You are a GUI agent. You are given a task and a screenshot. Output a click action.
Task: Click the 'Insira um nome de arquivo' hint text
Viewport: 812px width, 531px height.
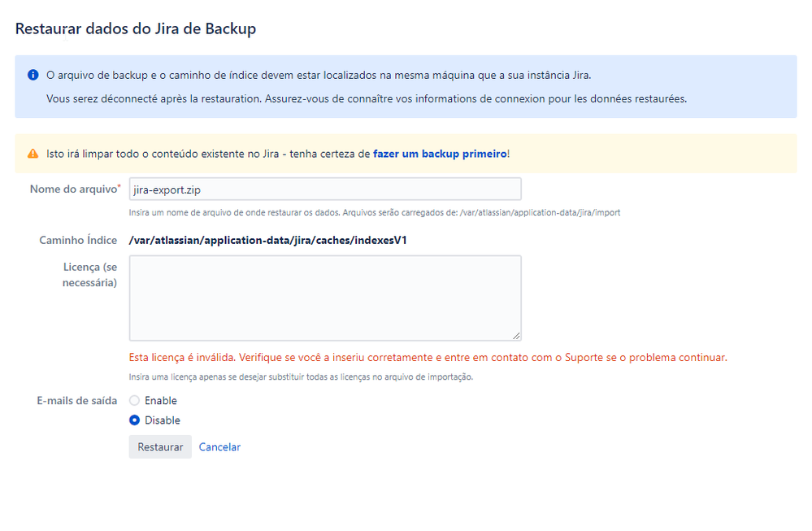point(375,212)
